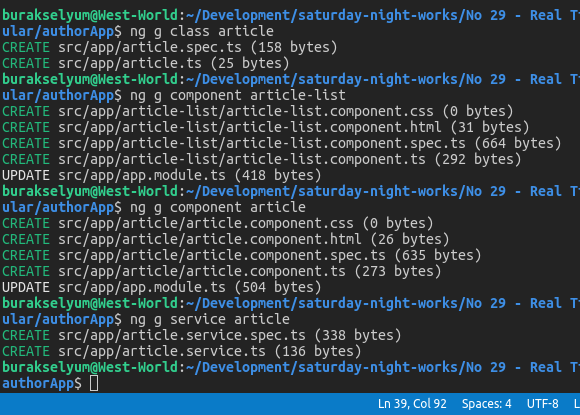
Task: Click the 'ng g service article' command text
Action: pyautogui.click(x=210, y=319)
